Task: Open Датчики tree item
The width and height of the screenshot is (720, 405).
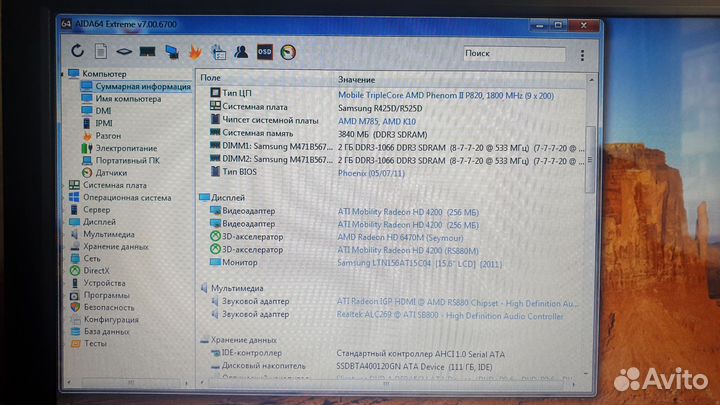Action: [111, 173]
